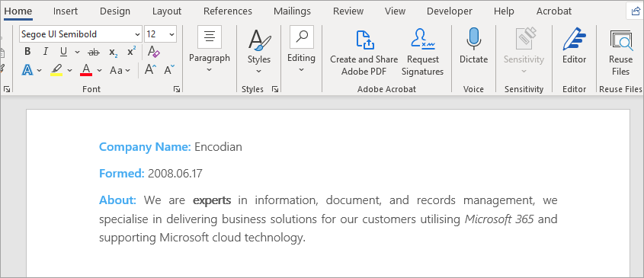Start Dictate microphone

point(473,46)
